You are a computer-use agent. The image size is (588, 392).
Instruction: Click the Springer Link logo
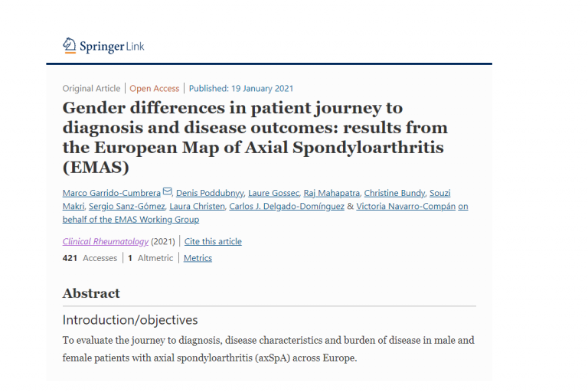[x=103, y=46]
